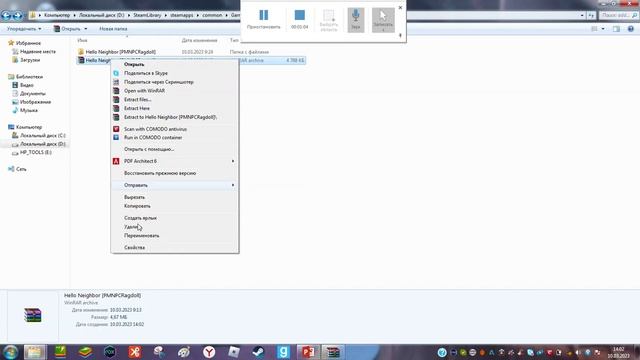Image resolution: width=640 pixels, height=360 pixels.
Task: Choose Extract Here
Action: 175,108
